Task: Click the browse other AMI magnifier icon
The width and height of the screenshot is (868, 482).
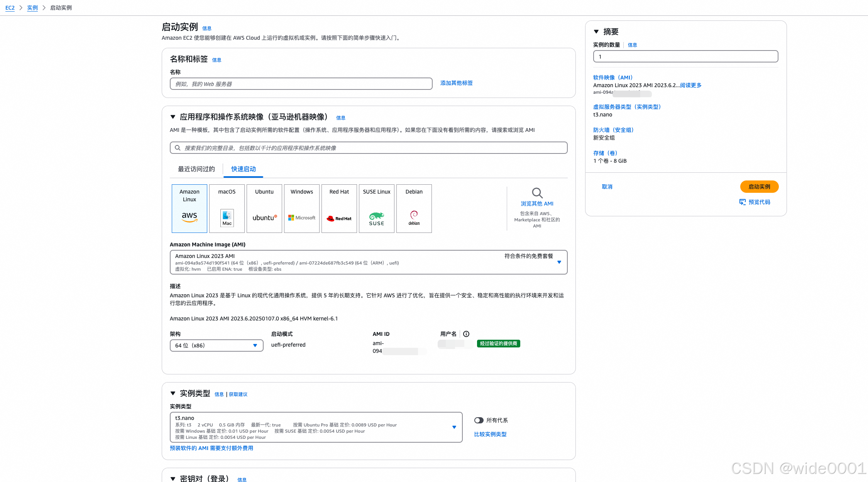Action: point(537,193)
